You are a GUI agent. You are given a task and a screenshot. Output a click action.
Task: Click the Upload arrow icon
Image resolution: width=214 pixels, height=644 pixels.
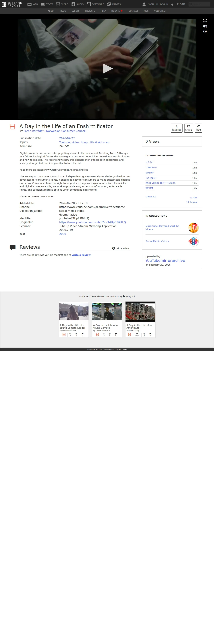click(172, 4)
